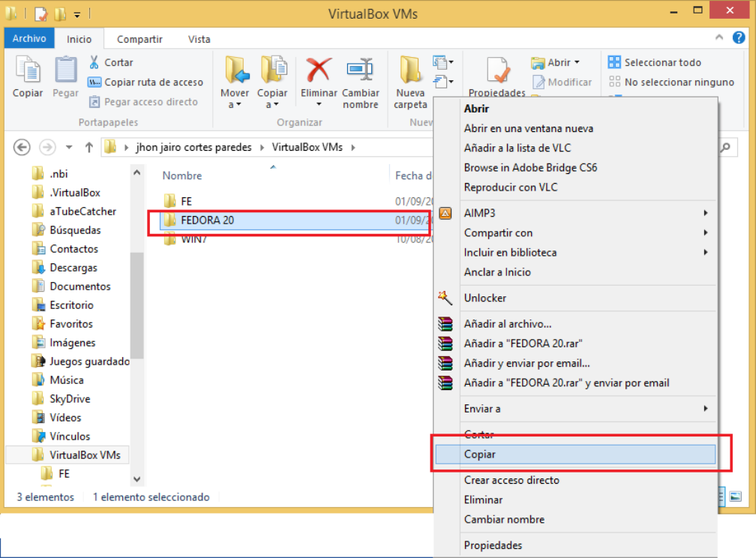This screenshot has width=756, height=558.
Task: Expand the Eliminar dropdown arrow
Action: pyautogui.click(x=319, y=104)
